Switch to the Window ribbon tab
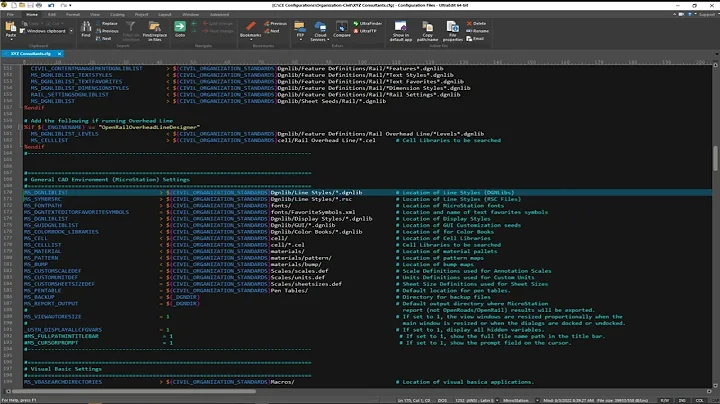Viewport: 720px width, 404px height. 191,15
